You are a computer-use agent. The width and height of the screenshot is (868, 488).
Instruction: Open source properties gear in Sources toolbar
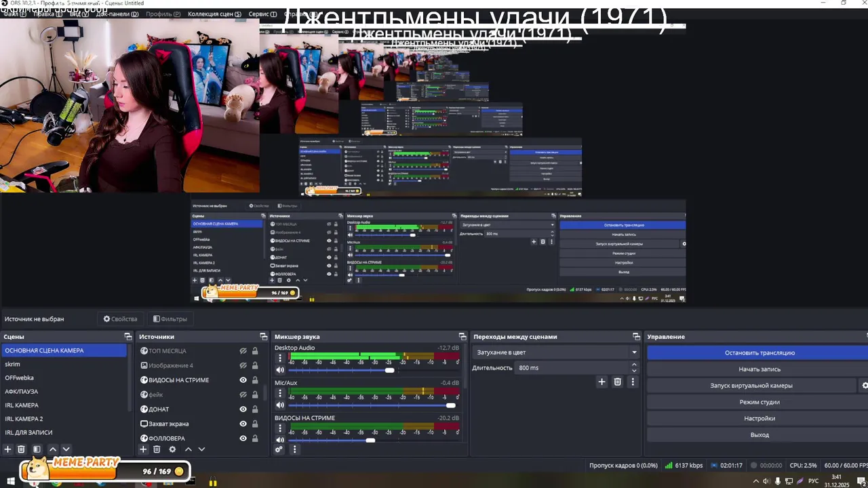click(172, 449)
